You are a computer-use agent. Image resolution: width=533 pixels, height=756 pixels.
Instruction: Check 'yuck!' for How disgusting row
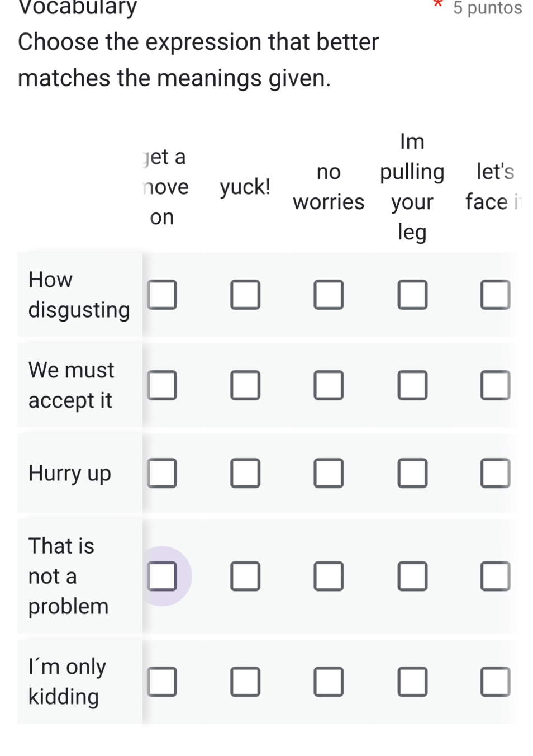pos(245,295)
